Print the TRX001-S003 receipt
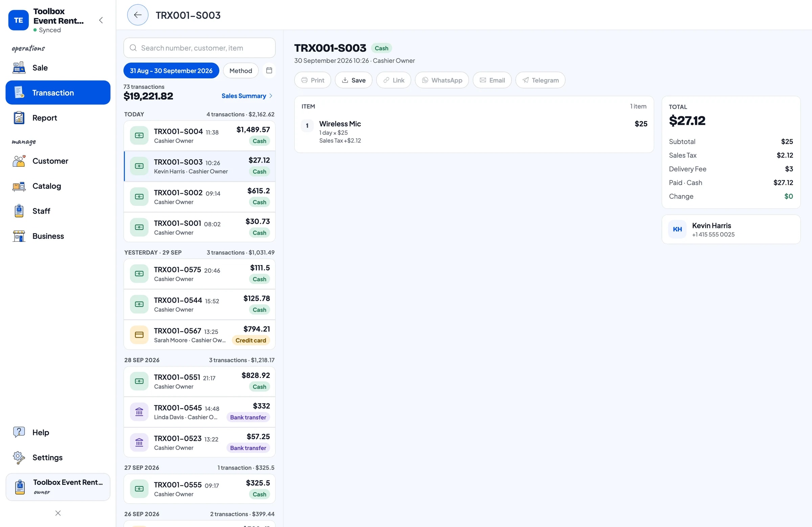812x527 pixels. [x=313, y=80]
